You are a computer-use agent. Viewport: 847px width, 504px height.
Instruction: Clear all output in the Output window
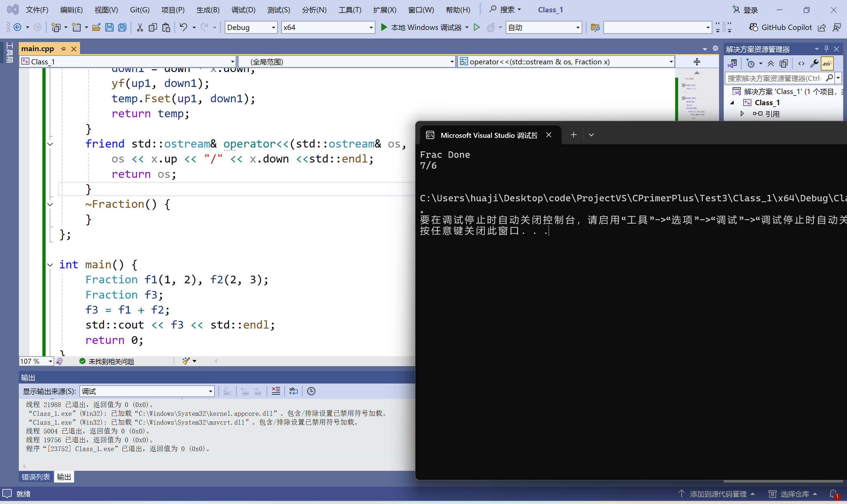click(276, 391)
